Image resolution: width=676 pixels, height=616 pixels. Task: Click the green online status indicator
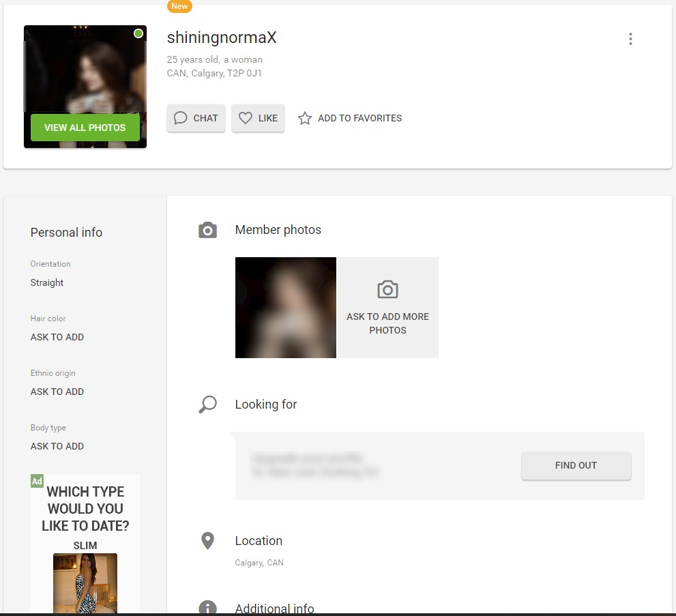pos(138,33)
